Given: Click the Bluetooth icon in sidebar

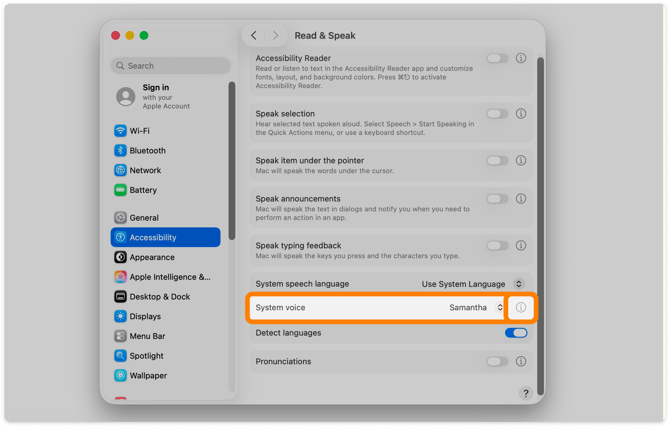Looking at the screenshot, I should [x=120, y=150].
